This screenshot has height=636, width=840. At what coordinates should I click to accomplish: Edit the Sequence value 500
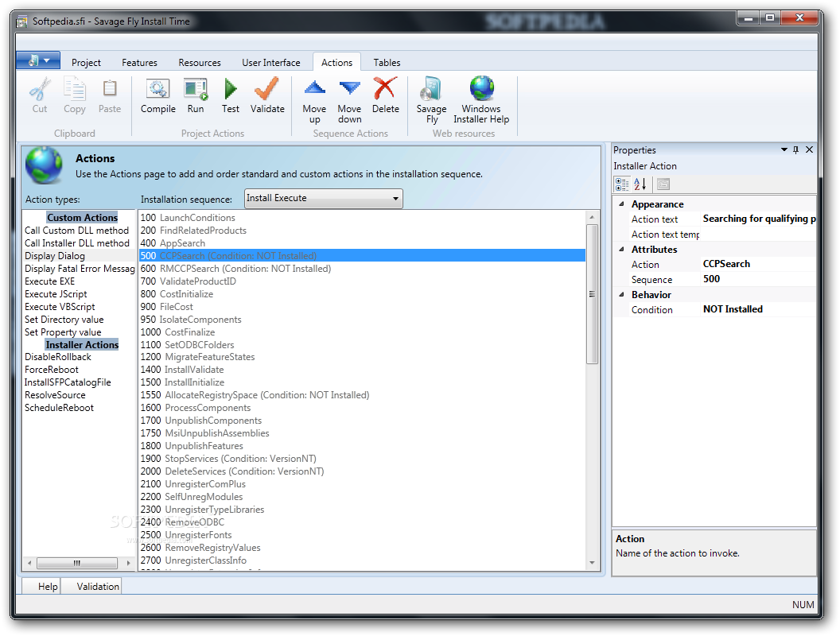[757, 279]
